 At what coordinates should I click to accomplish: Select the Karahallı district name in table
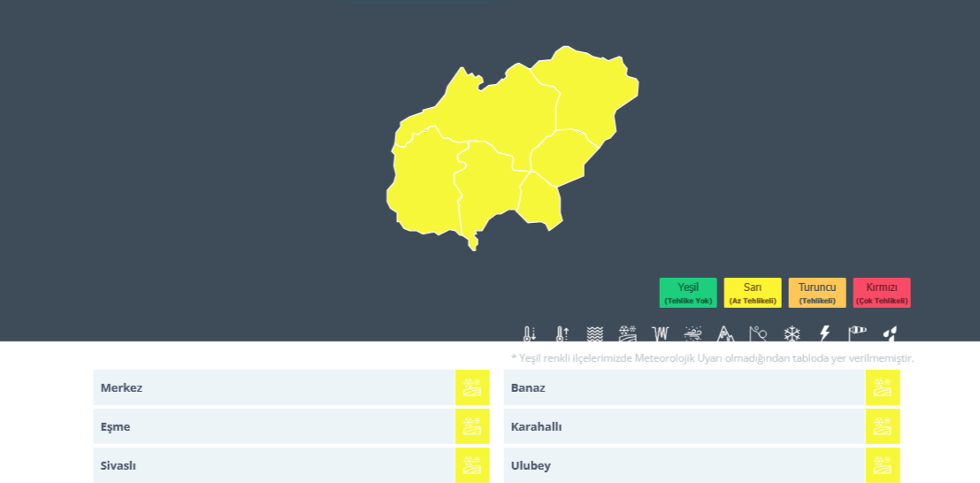pos(536,426)
